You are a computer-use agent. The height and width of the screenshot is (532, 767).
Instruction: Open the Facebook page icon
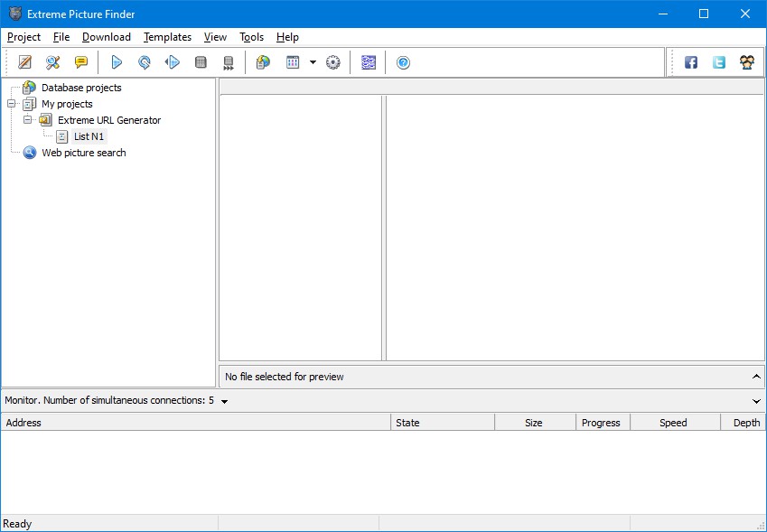(691, 62)
